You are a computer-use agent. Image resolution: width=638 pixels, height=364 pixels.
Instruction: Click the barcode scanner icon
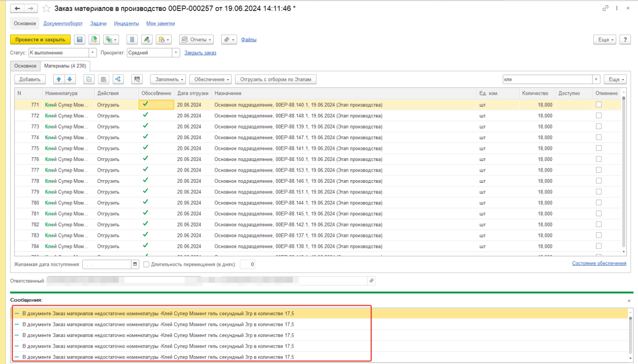(x=138, y=79)
